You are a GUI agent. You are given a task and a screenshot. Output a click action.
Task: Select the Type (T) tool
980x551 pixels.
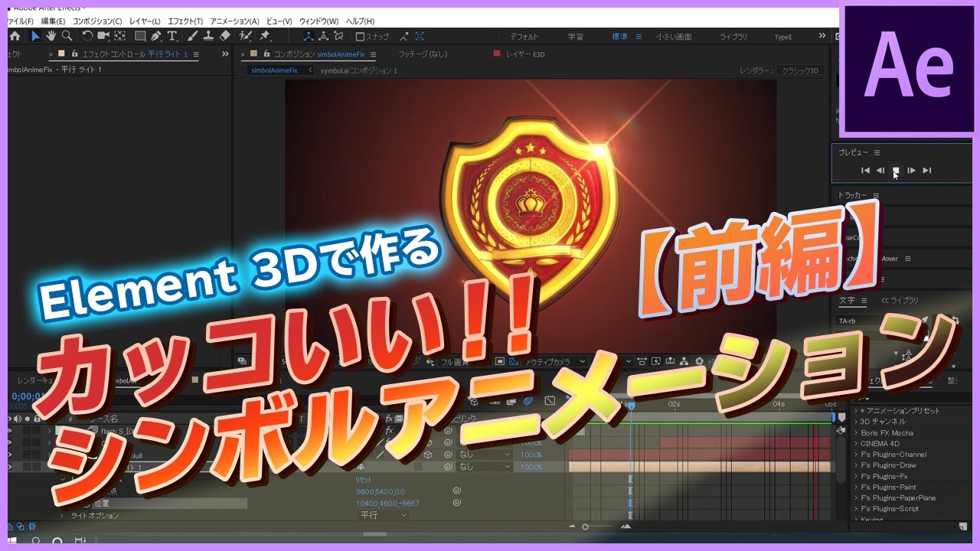tap(172, 36)
